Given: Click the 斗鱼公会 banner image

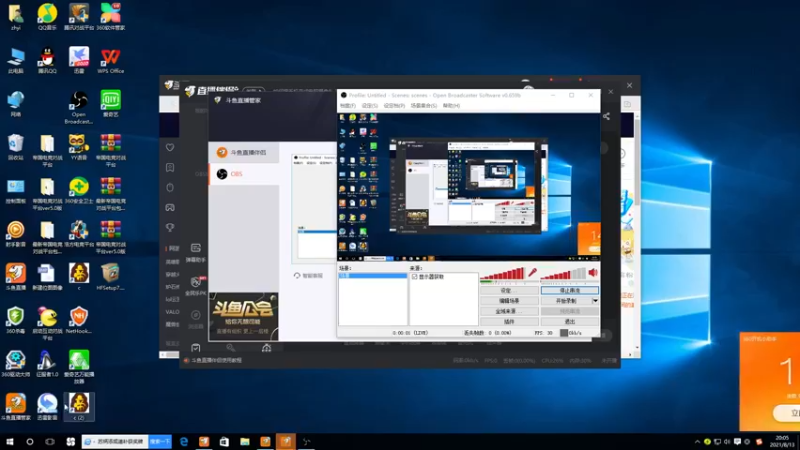Looking at the screenshot, I should [243, 316].
